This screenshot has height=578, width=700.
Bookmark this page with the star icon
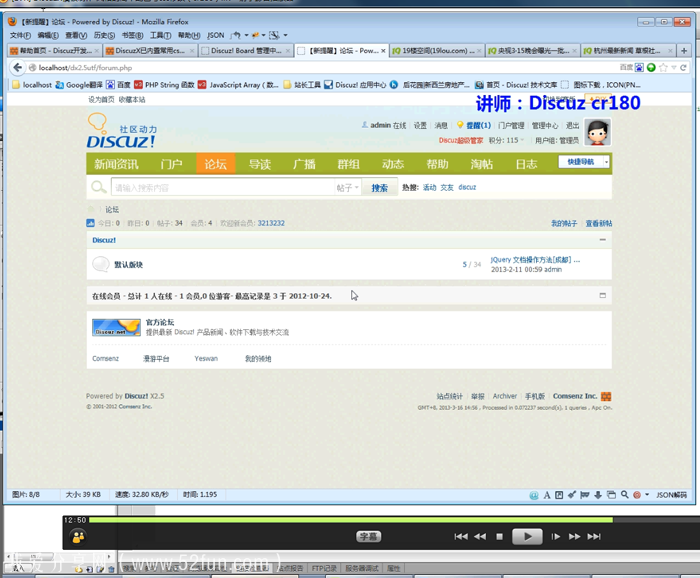pyautogui.click(x=663, y=67)
